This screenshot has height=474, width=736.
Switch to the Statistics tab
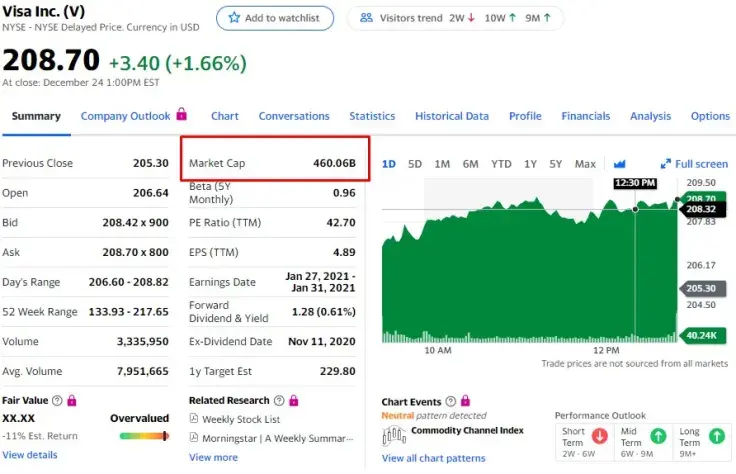pyautogui.click(x=372, y=116)
